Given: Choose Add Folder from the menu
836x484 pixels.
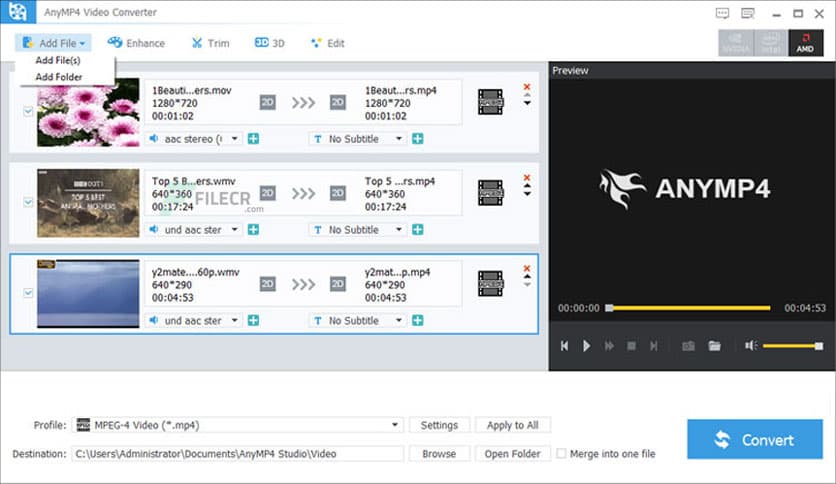Looking at the screenshot, I should [x=59, y=77].
